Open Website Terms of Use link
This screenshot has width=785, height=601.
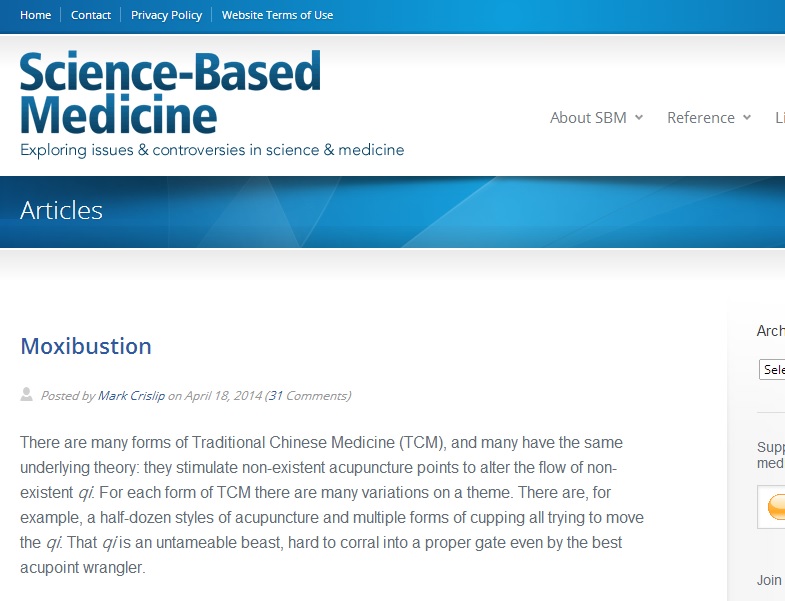[277, 15]
